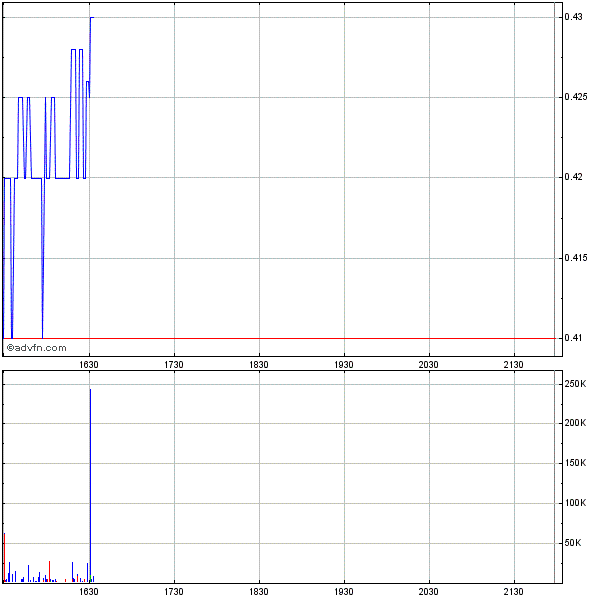600x600 pixels.
Task: Pick the 1930 time label under volume chart
Action: click(x=344, y=592)
